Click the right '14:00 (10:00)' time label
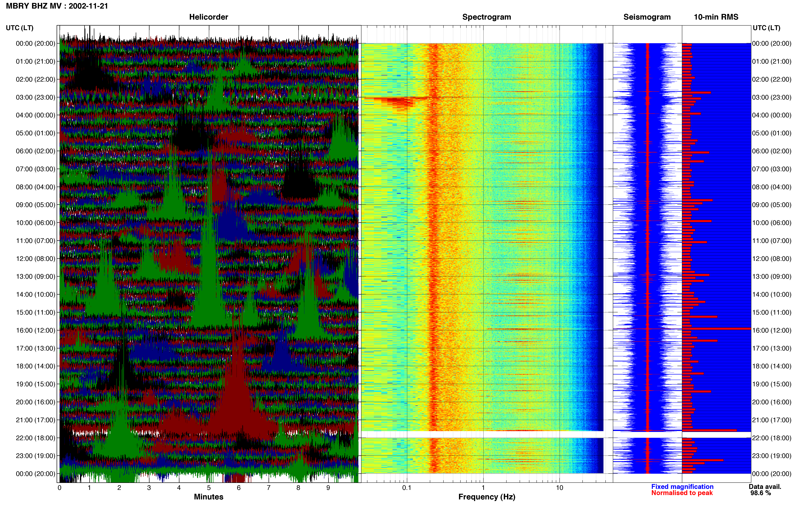The image size is (812, 508). coord(772,294)
